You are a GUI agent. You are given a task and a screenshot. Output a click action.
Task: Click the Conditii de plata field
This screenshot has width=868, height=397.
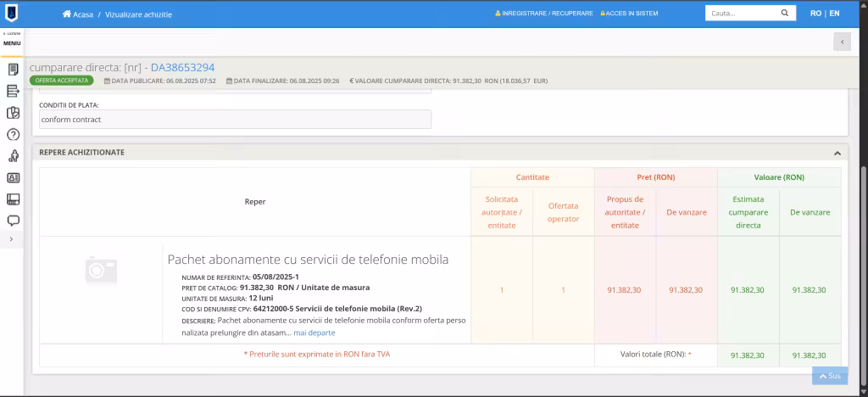235,119
